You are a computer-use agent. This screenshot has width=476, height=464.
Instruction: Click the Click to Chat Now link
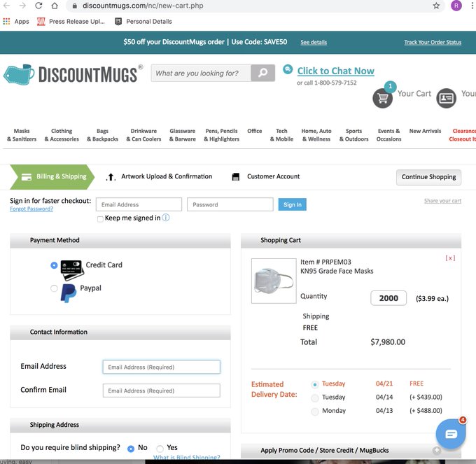(336, 71)
